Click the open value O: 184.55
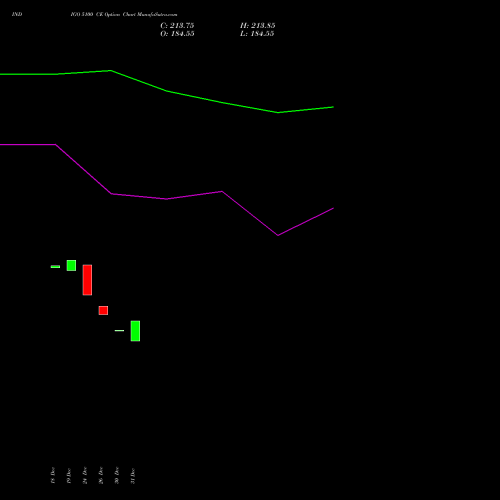This screenshot has width=500, height=500. point(177,34)
